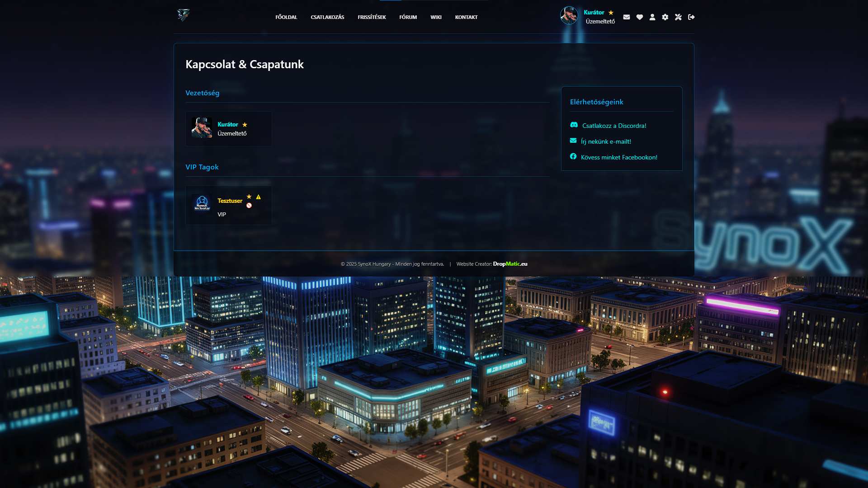Select KONTAKT in the navigation bar
The width and height of the screenshot is (868, 488).
(x=466, y=17)
